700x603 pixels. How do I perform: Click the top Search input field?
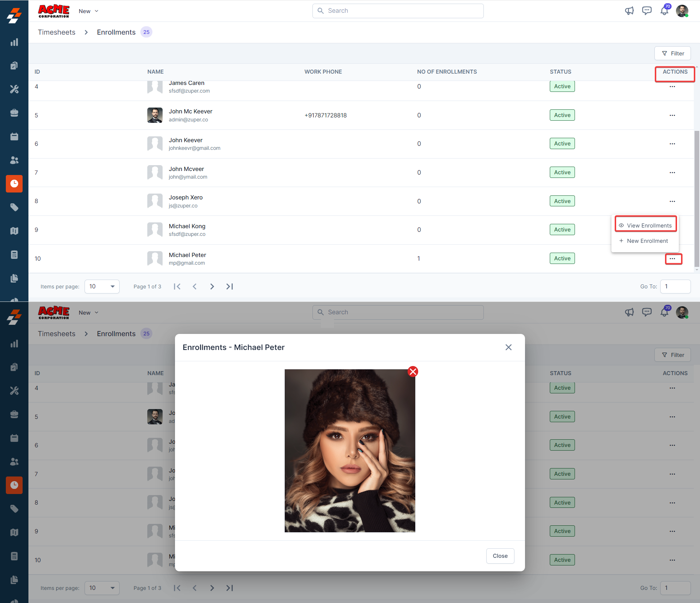(398, 11)
